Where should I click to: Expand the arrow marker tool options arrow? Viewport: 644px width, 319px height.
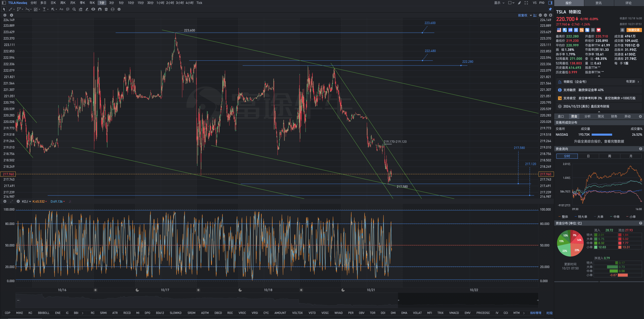coord(56,9)
